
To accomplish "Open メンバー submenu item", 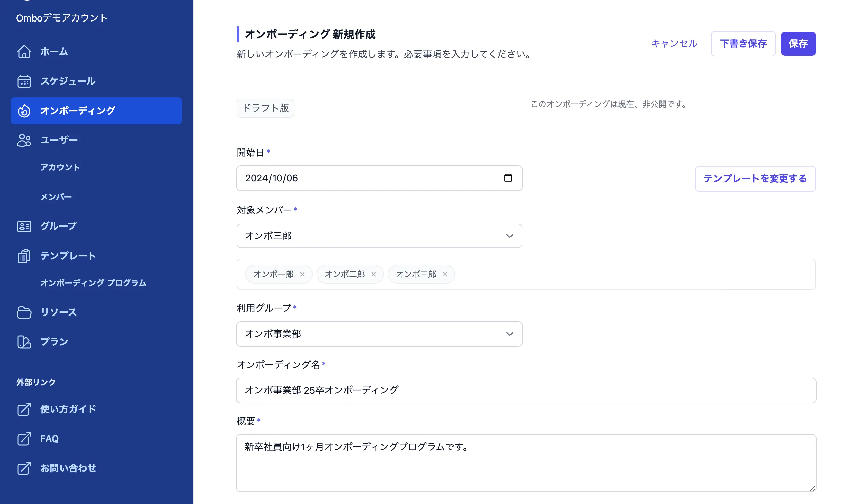I will [x=56, y=197].
